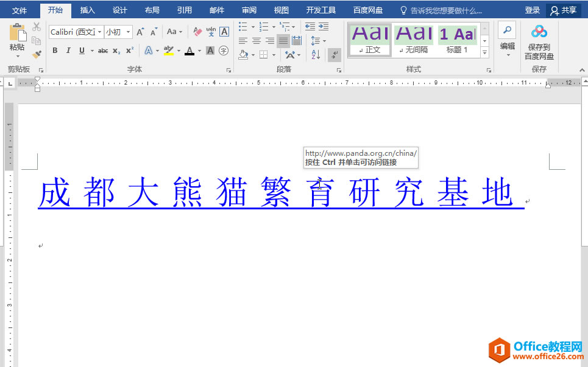This screenshot has width=588, height=367.
Task: Toggle superscript formatting
Action: point(130,51)
